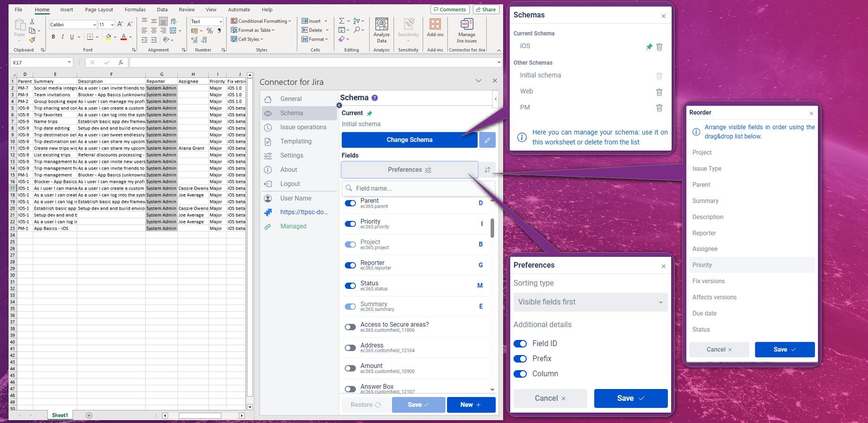868x423 pixels.
Task: Toggle the Status field switch
Action: click(350, 286)
